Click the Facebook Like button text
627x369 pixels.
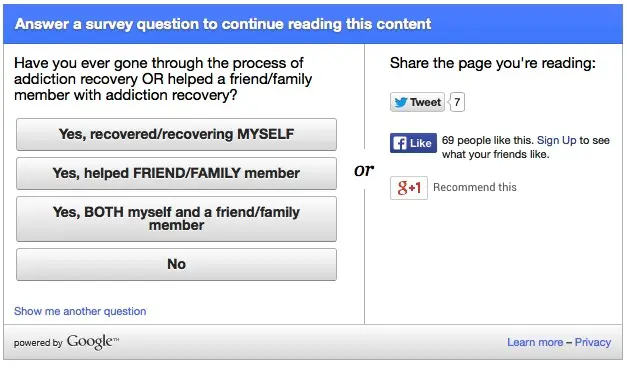tap(421, 143)
